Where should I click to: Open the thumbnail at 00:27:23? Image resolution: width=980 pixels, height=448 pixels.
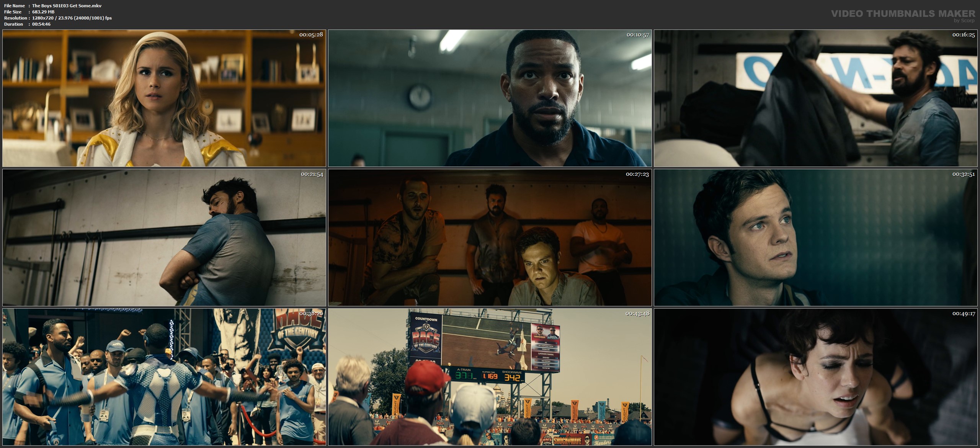490,238
